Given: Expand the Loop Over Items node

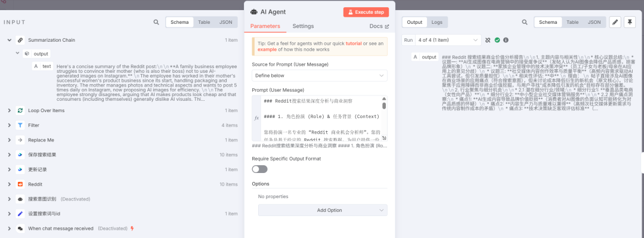Looking at the screenshot, I should pyautogui.click(x=8, y=110).
